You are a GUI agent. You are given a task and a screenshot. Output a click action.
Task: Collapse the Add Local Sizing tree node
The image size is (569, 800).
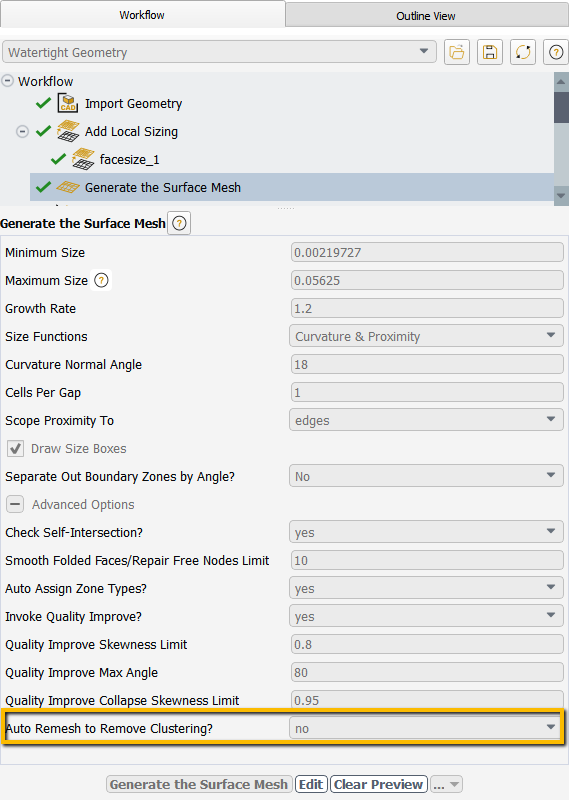point(22,132)
